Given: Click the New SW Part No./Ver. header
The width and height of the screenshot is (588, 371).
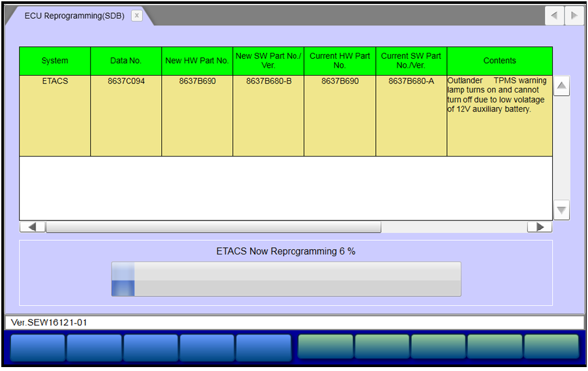Looking at the screenshot, I should 268,61.
